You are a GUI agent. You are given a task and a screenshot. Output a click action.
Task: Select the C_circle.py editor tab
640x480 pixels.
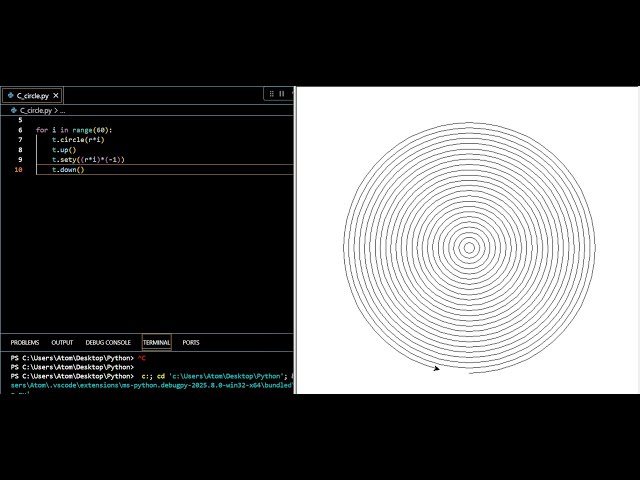33,96
